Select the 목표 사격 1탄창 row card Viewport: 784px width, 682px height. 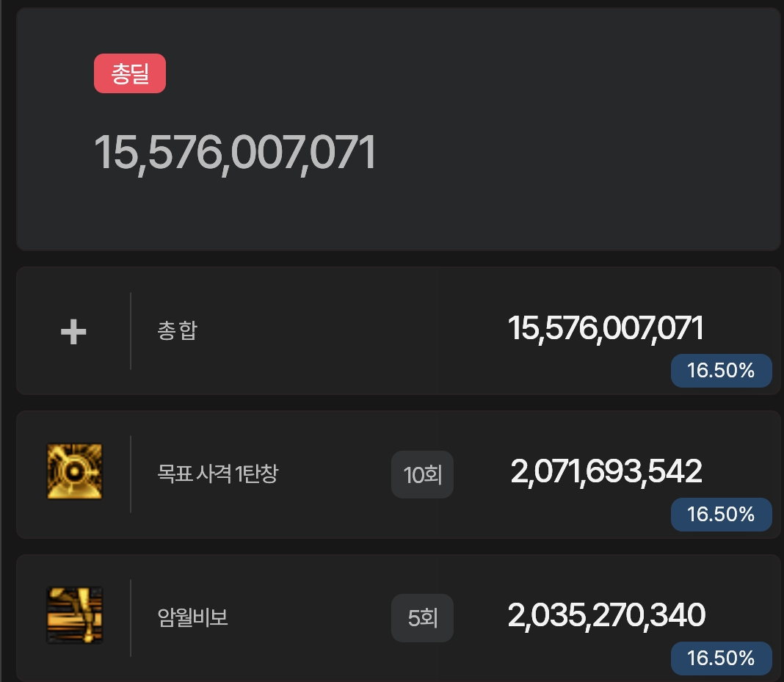click(399, 474)
